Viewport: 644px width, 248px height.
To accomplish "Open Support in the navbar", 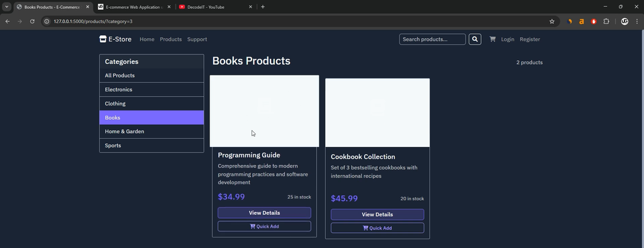I will (197, 40).
